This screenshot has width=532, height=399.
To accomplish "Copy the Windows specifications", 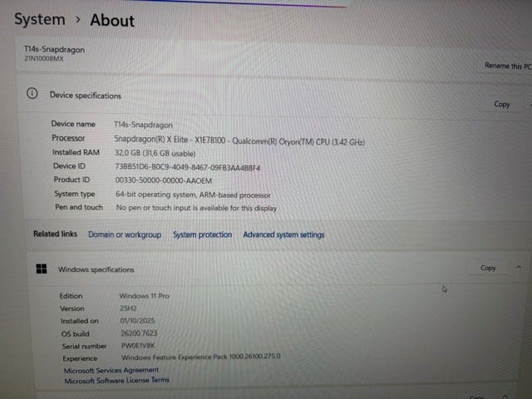I will click(x=488, y=268).
